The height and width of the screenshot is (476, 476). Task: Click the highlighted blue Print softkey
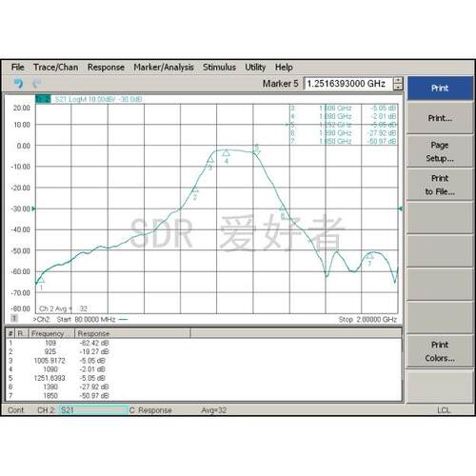point(440,89)
